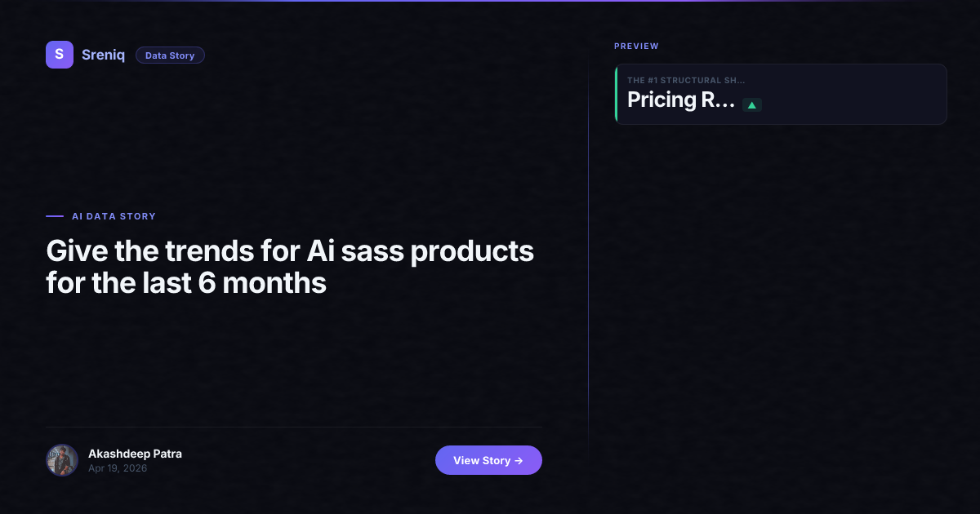Viewport: 980px width, 514px height.
Task: Click the story headline about Ai sass trends
Action: pos(290,267)
